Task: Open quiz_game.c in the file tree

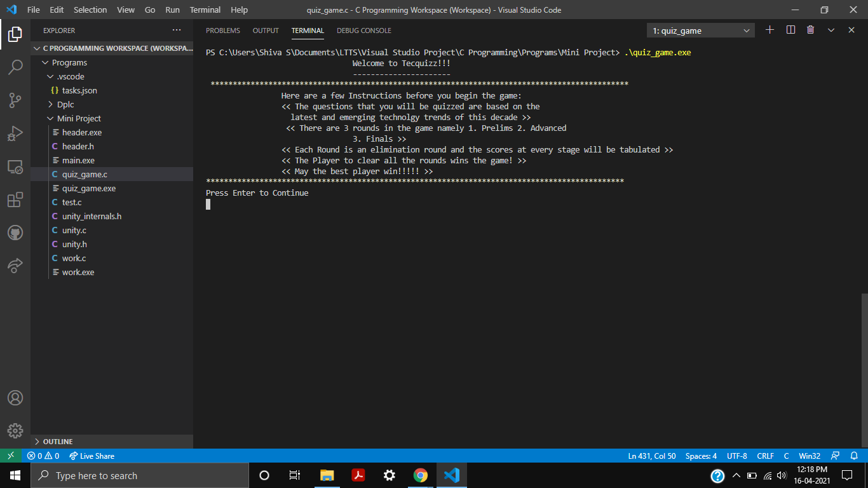Action: [x=112, y=174]
